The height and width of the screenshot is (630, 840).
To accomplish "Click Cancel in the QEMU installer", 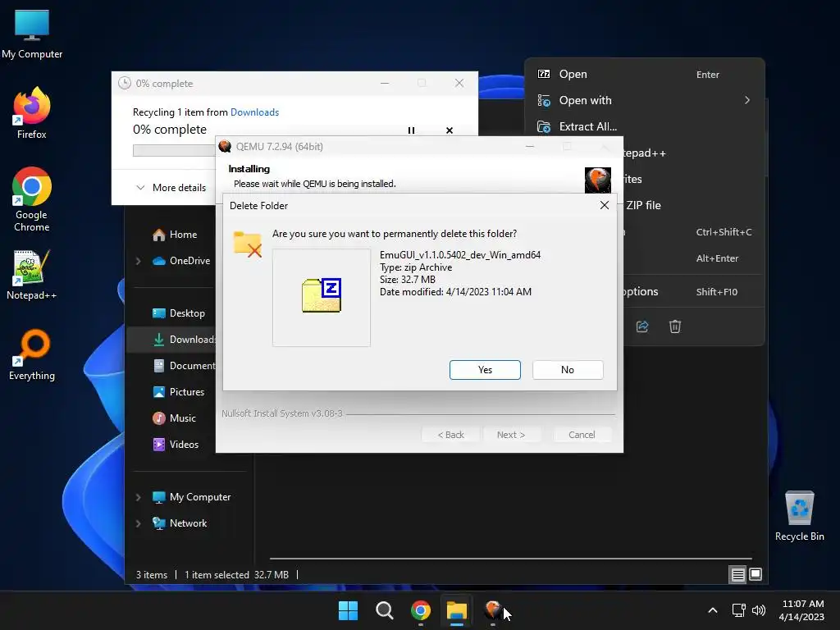I will [582, 435].
